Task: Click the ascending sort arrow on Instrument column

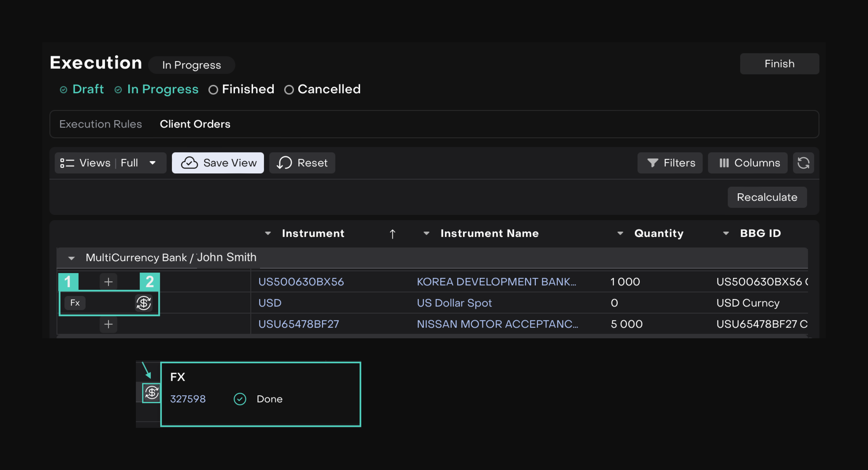Action: click(392, 234)
